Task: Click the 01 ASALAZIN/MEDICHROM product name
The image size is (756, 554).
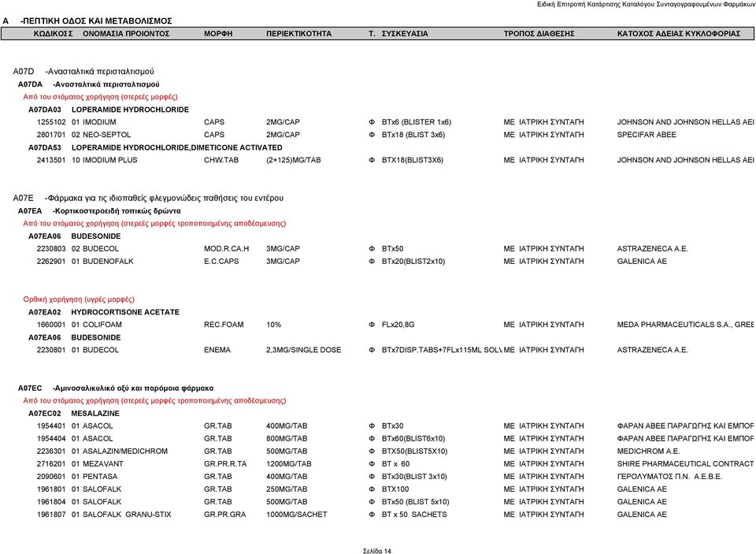Action: pos(120,452)
